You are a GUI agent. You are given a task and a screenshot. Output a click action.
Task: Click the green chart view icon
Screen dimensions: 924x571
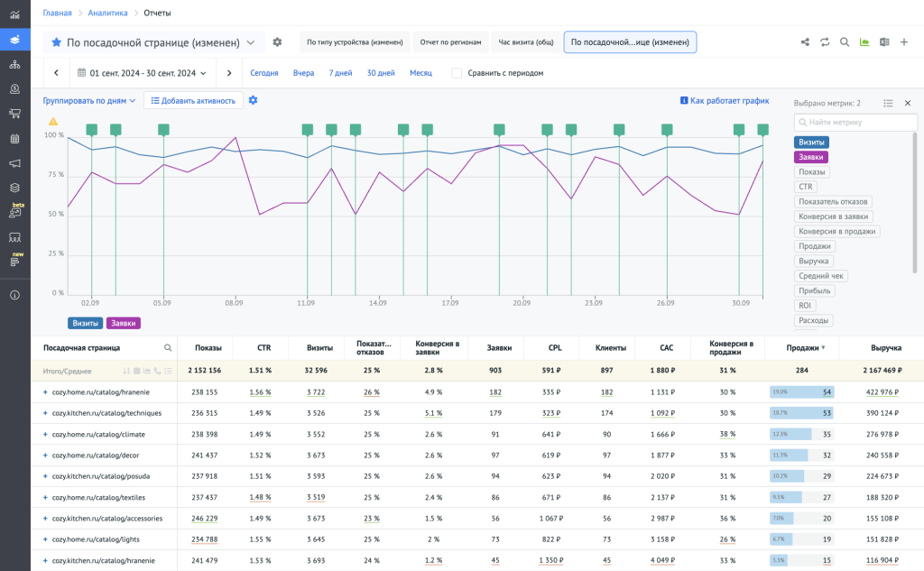pos(864,42)
